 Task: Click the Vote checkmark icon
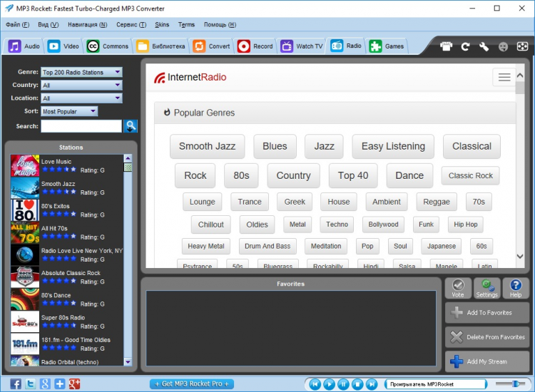458,287
